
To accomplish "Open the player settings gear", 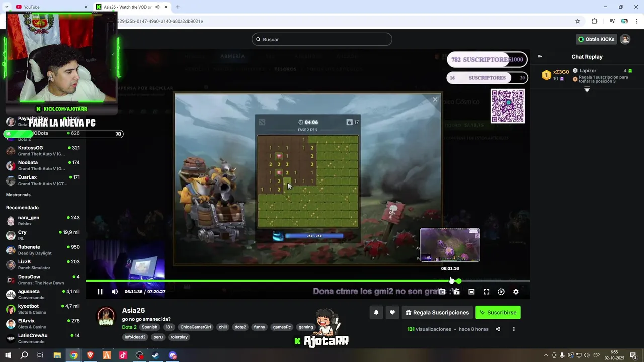I will click(x=516, y=292).
